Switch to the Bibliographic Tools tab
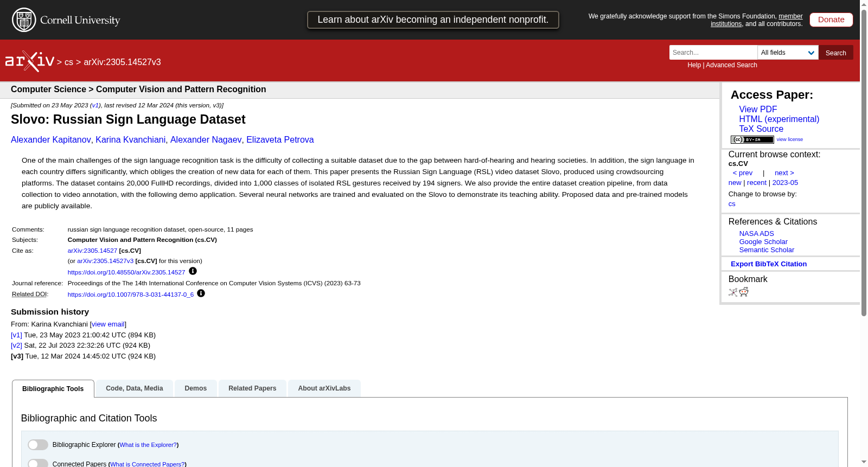The image size is (868, 467). pos(53,388)
